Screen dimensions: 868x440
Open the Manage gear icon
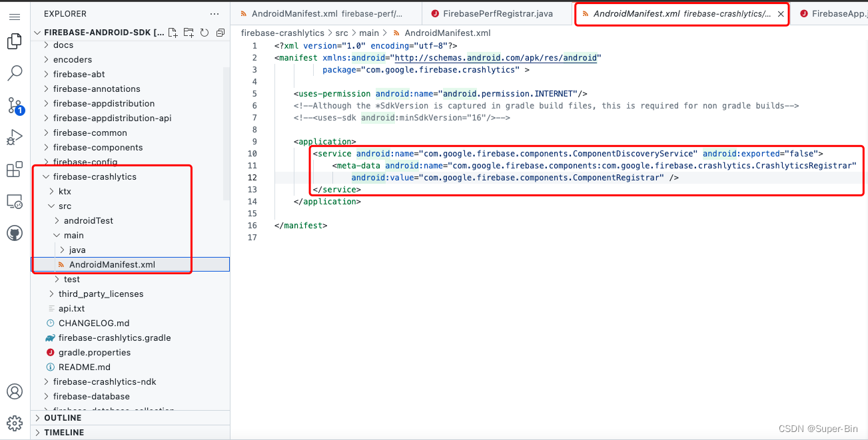(x=15, y=423)
